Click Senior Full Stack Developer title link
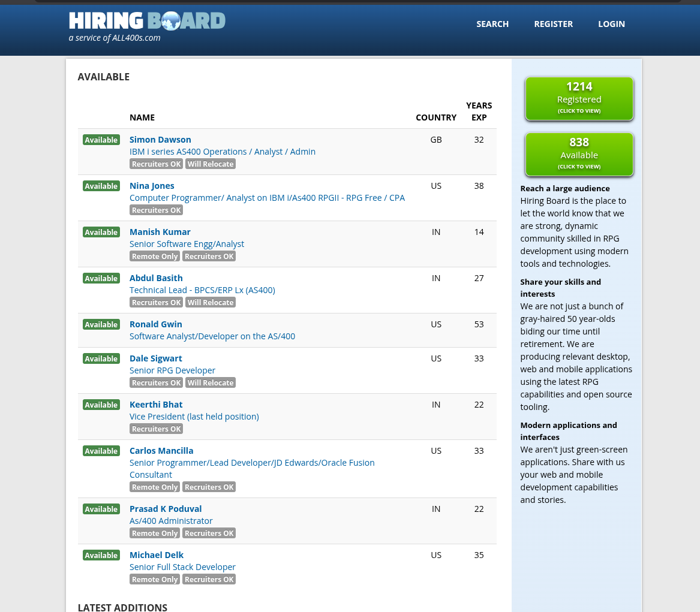700x612 pixels. [182, 568]
